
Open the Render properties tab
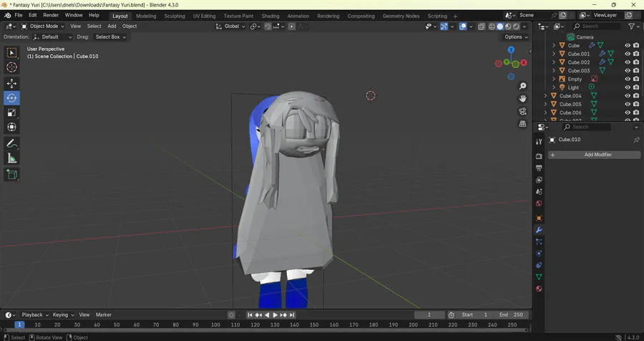click(x=539, y=156)
